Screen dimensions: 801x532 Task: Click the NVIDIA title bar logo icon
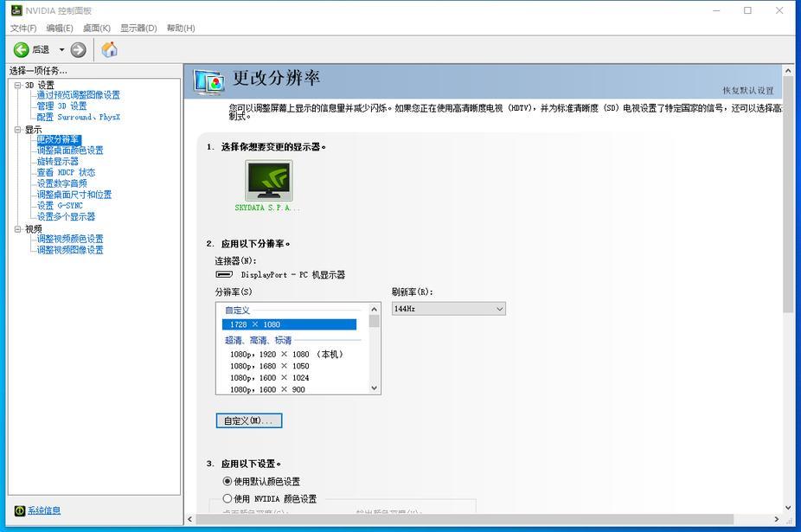[x=16, y=10]
